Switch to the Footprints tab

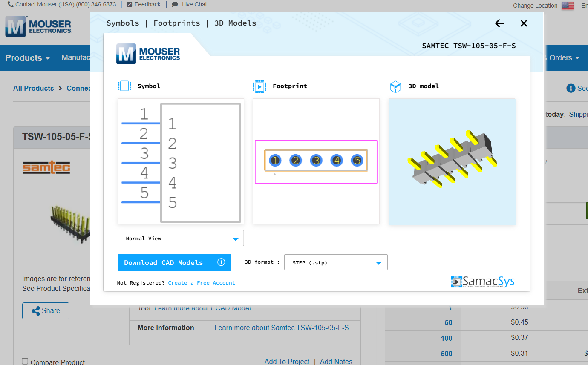click(176, 23)
